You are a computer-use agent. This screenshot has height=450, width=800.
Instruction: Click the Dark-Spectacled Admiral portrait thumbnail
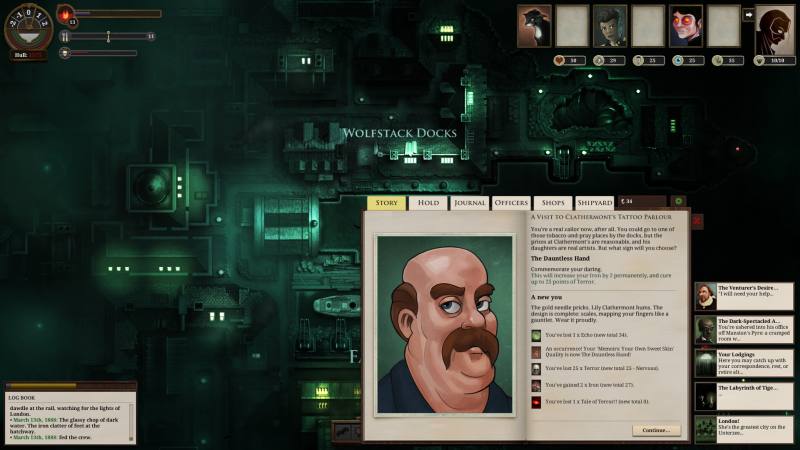(706, 330)
